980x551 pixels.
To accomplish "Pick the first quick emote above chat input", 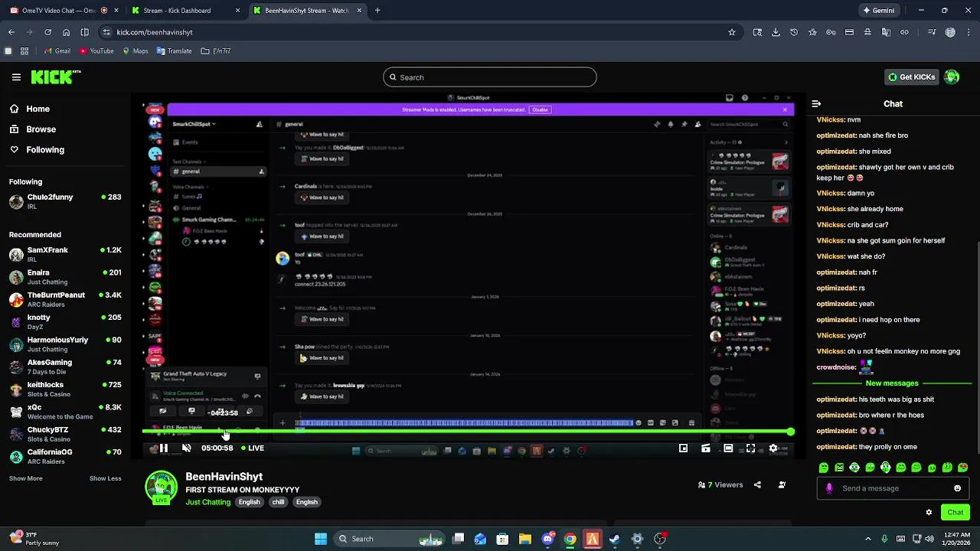I will point(824,468).
